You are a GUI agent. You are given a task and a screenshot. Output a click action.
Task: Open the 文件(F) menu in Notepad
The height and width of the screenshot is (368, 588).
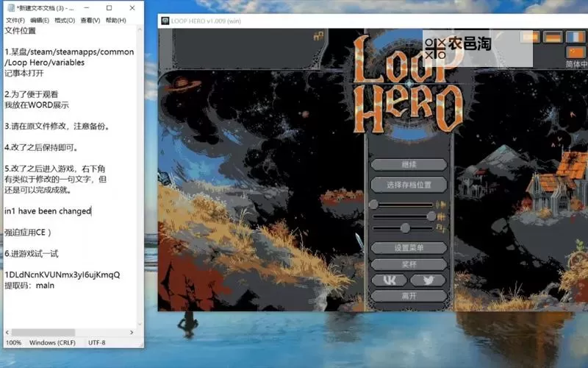pos(15,21)
